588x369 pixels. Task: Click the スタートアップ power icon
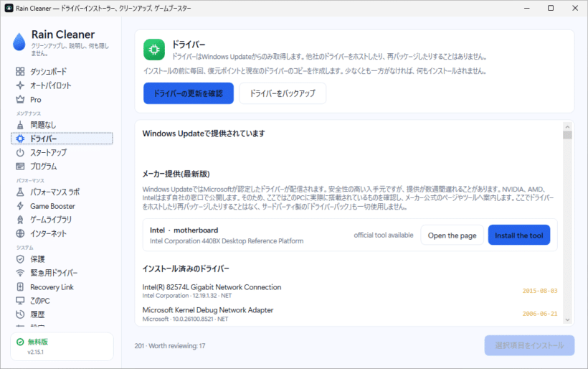20,152
